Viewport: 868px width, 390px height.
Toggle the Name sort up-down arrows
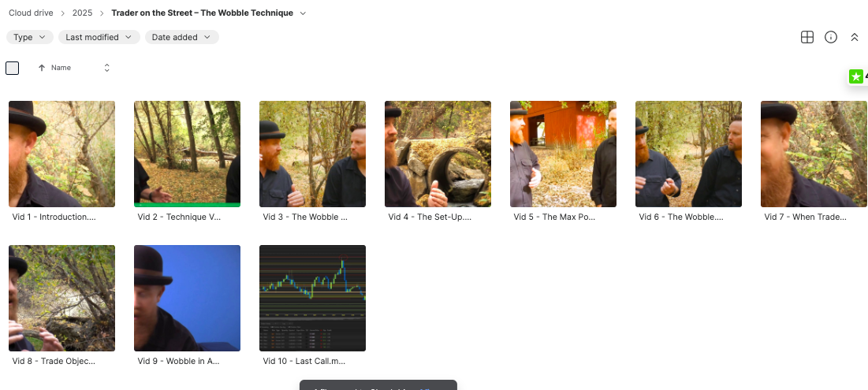coord(107,68)
